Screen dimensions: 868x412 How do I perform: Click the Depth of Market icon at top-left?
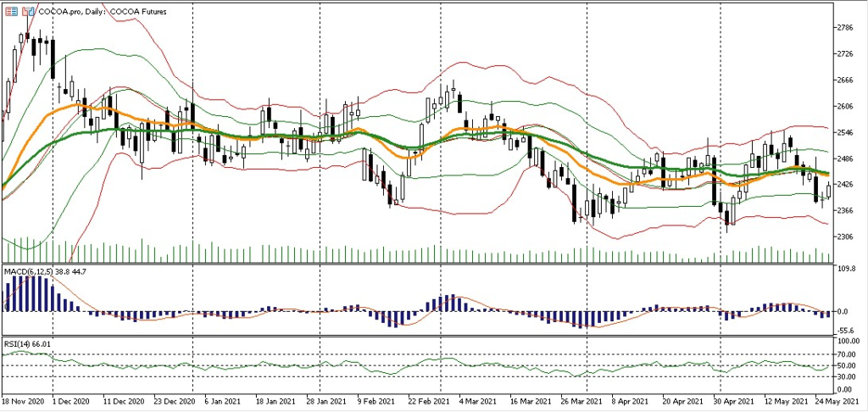(10, 11)
